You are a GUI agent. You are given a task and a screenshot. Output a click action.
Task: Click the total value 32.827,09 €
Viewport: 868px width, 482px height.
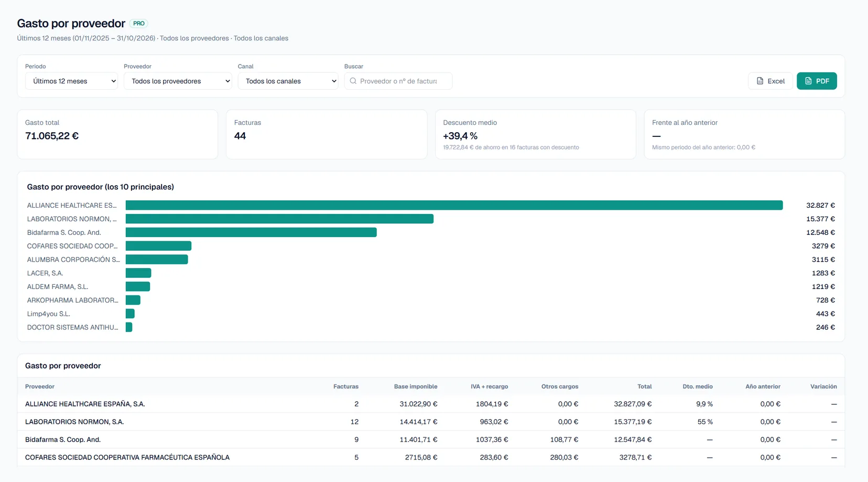pyautogui.click(x=633, y=404)
